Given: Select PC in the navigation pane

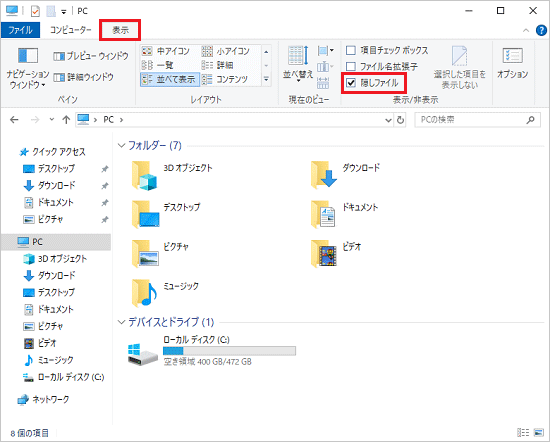Looking at the screenshot, I should pos(56,242).
